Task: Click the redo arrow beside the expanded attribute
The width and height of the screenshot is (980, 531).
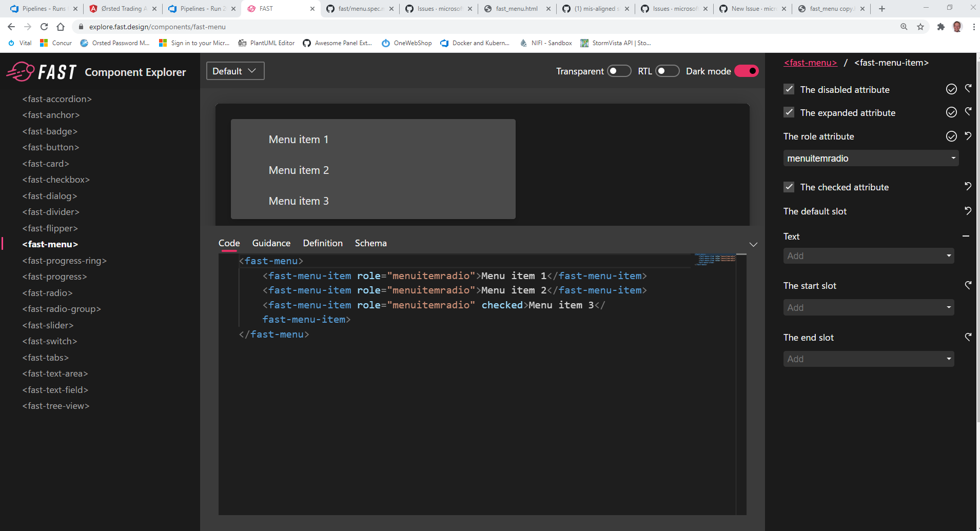Action: [968, 111]
